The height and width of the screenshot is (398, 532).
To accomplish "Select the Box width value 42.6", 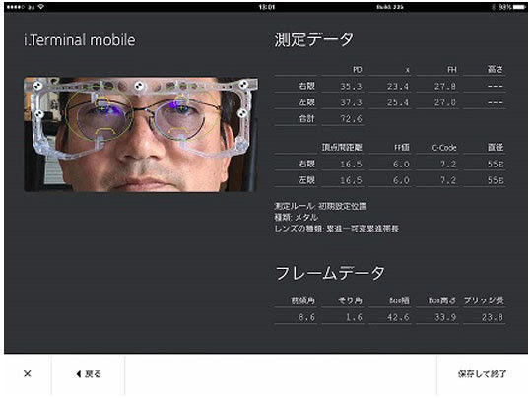I will tap(398, 317).
